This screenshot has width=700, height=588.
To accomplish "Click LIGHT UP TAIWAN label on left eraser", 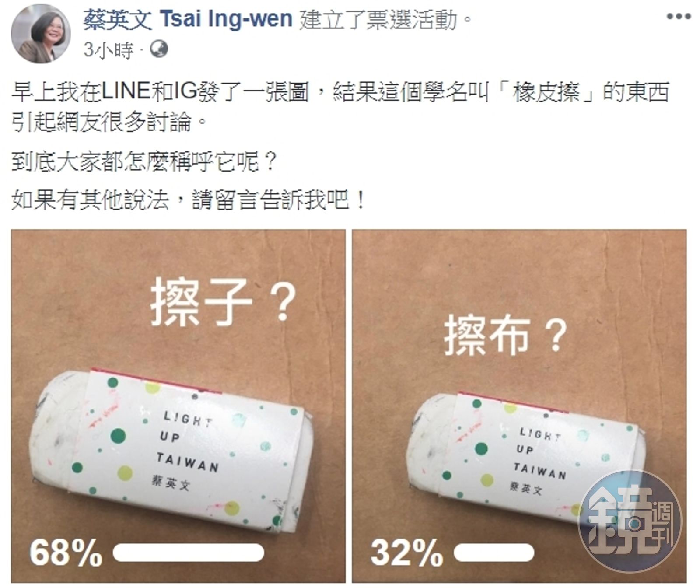I will click(188, 442).
